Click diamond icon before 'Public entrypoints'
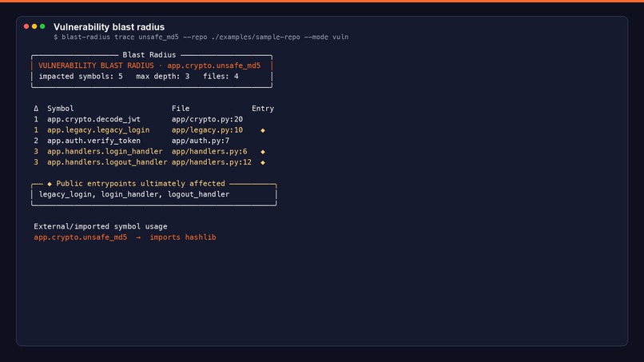Screen dimensions: 644x362 (50, 184)
